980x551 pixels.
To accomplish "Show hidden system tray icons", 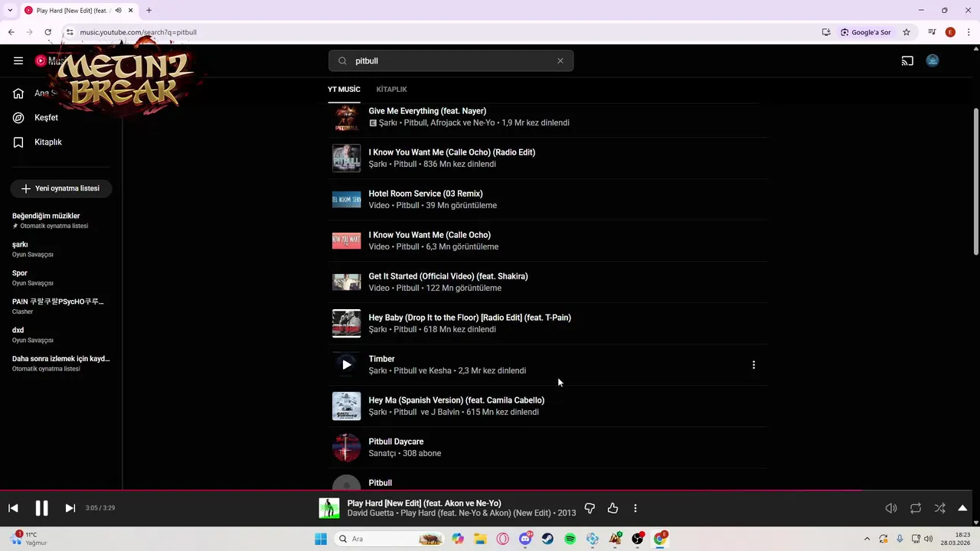I will [867, 539].
